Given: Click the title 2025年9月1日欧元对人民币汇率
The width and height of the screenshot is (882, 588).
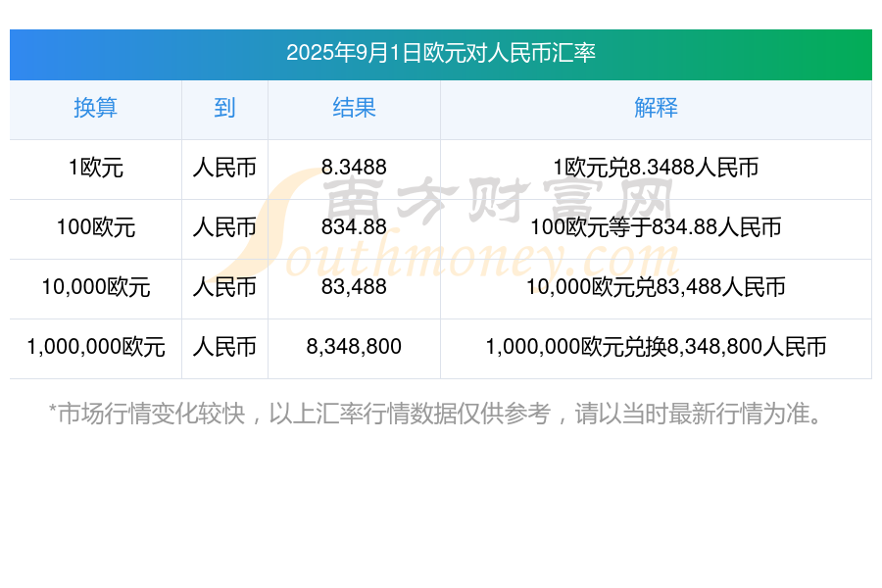Looking at the screenshot, I should point(440,53).
